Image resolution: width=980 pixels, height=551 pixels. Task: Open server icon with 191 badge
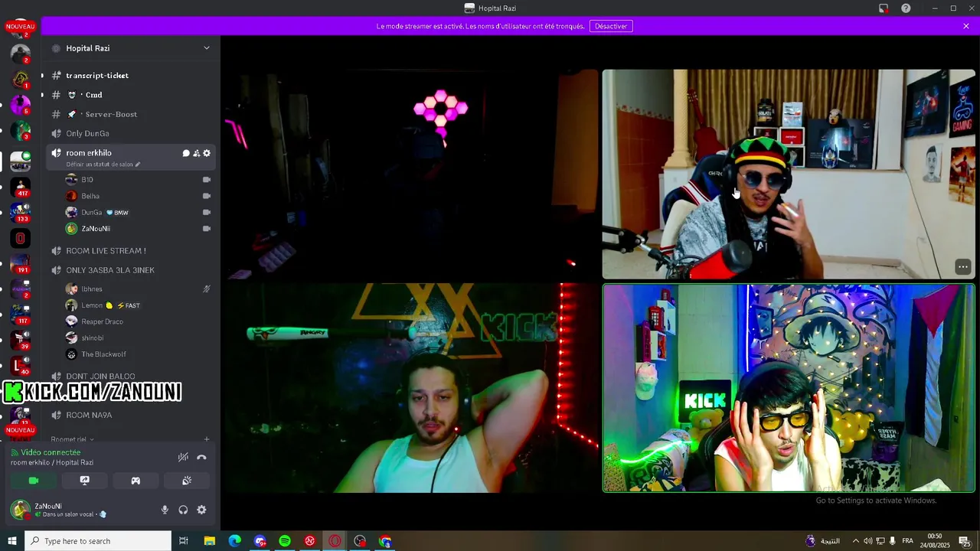(x=21, y=263)
